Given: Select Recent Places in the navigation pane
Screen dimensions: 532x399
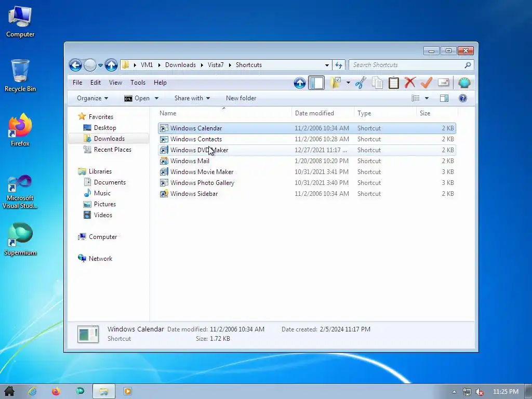Looking at the screenshot, I should click(x=112, y=149).
